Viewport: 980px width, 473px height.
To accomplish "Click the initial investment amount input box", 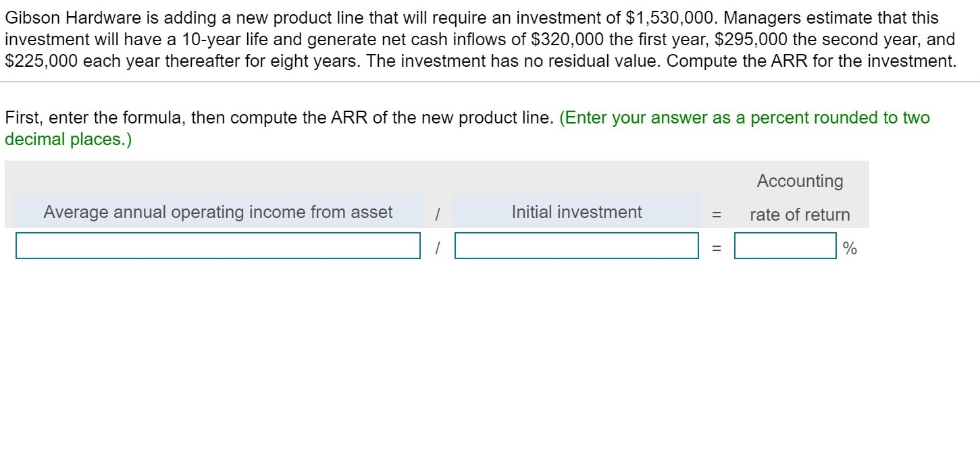I will (x=576, y=246).
